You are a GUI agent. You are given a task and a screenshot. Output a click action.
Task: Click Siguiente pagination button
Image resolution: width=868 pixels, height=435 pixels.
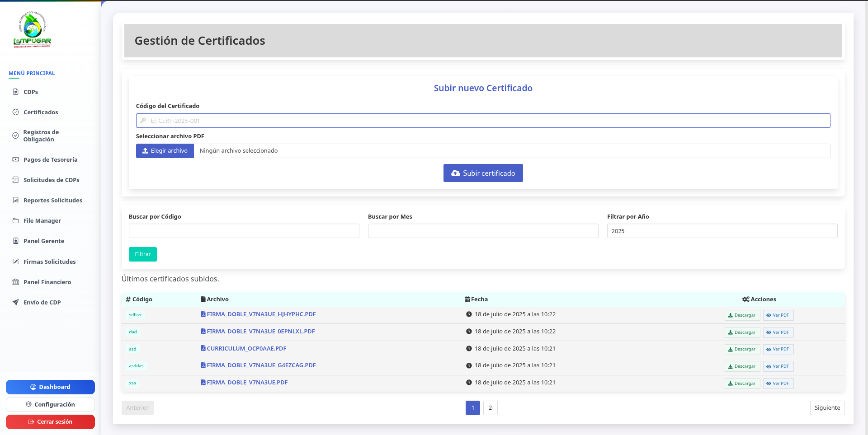pos(827,408)
